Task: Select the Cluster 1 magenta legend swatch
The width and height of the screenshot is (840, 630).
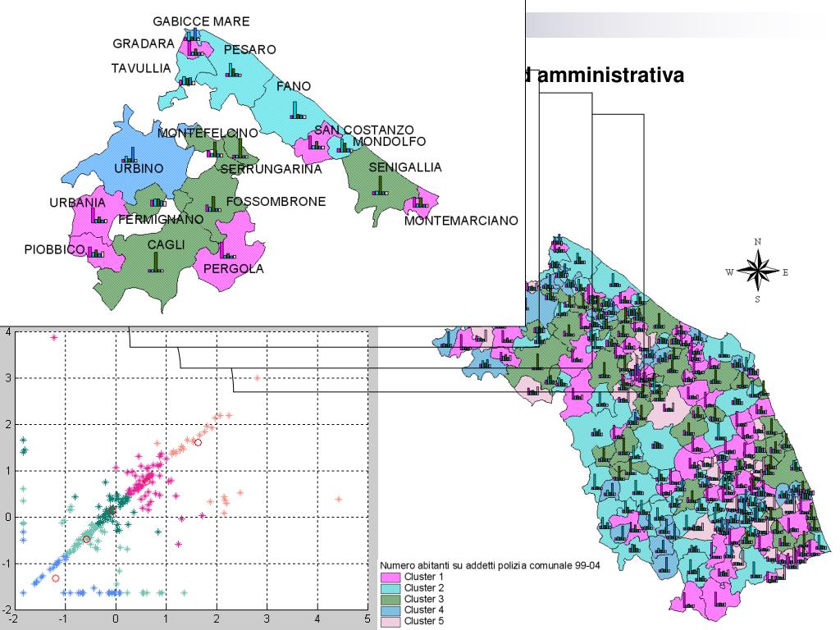Action: [x=390, y=577]
